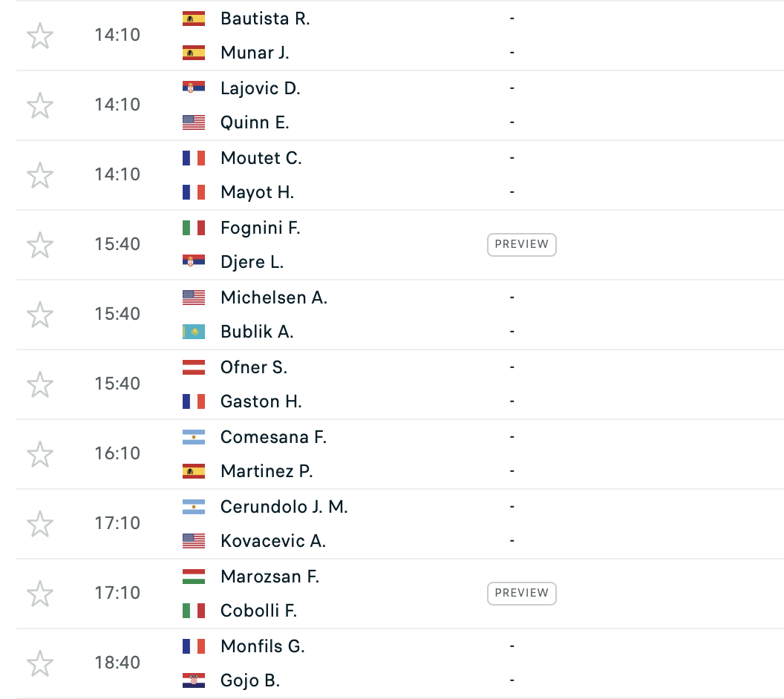Click star next to Marozsan vs Cobolli
This screenshot has width=784, height=699.
click(40, 594)
